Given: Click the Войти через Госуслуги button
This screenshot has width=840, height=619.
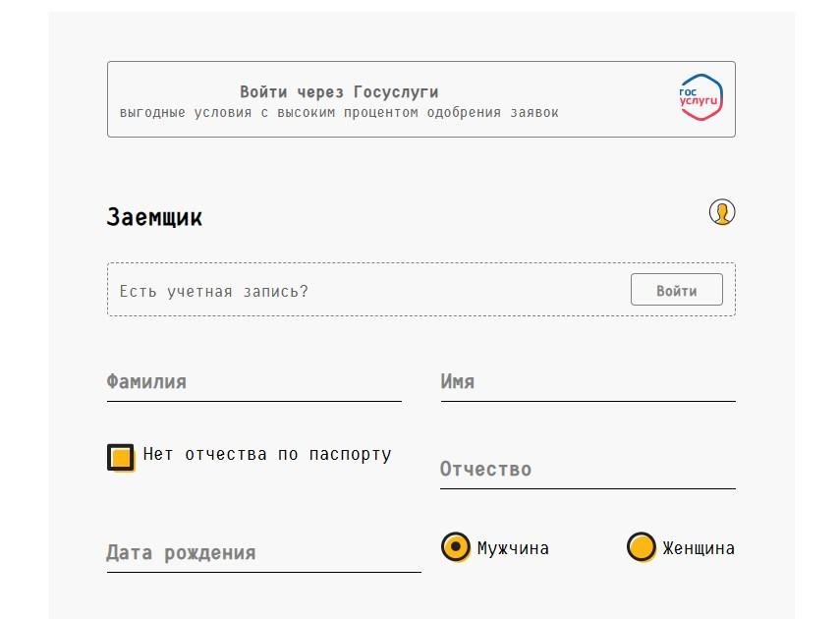Looking at the screenshot, I should (421, 99).
